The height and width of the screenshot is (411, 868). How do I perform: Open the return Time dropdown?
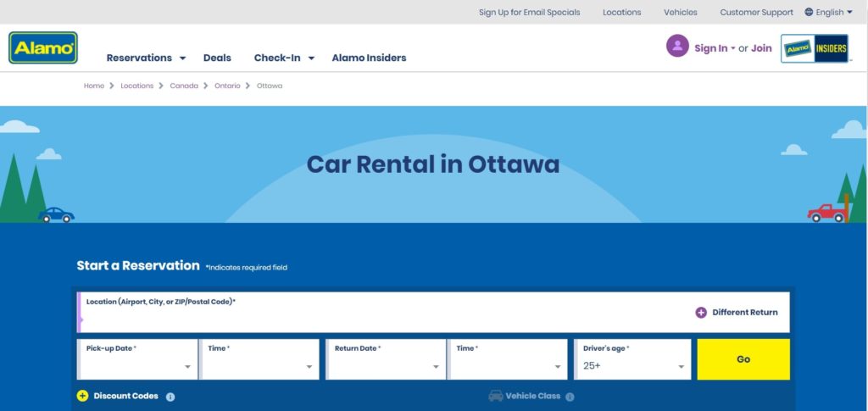click(508, 359)
